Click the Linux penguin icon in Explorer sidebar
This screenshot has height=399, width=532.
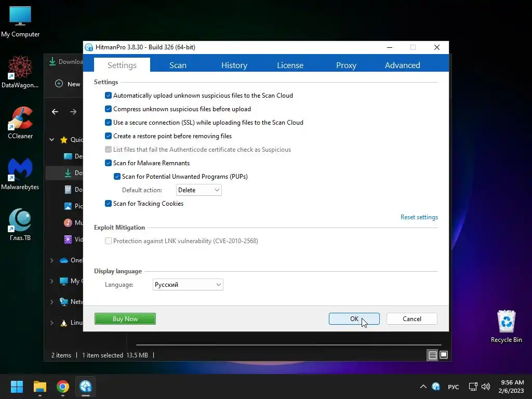click(x=64, y=323)
